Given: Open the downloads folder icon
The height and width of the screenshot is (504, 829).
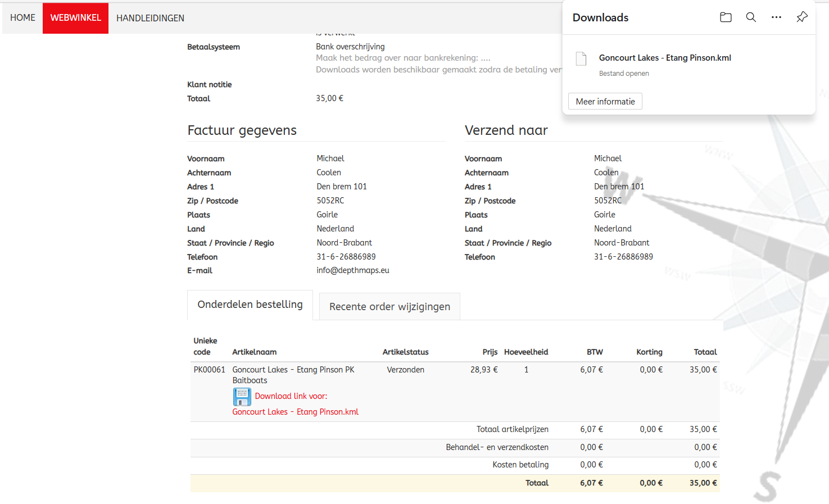Looking at the screenshot, I should (726, 17).
